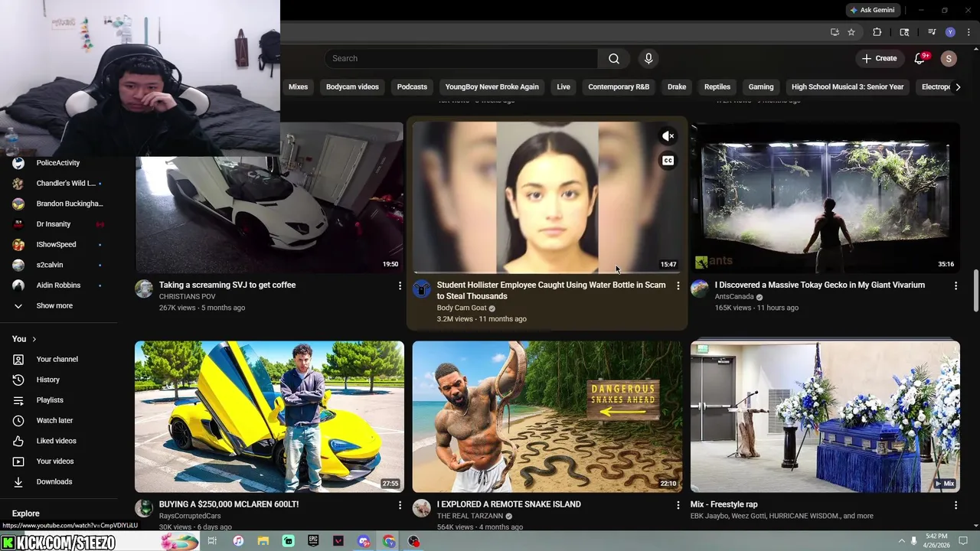The image size is (980, 551).
Task: Open Chrome media controls icon
Action: pos(932,32)
